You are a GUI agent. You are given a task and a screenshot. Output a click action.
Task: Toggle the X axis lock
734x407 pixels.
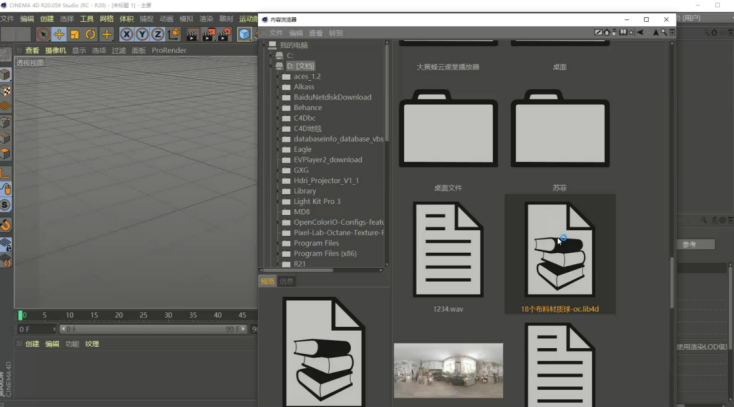127,34
